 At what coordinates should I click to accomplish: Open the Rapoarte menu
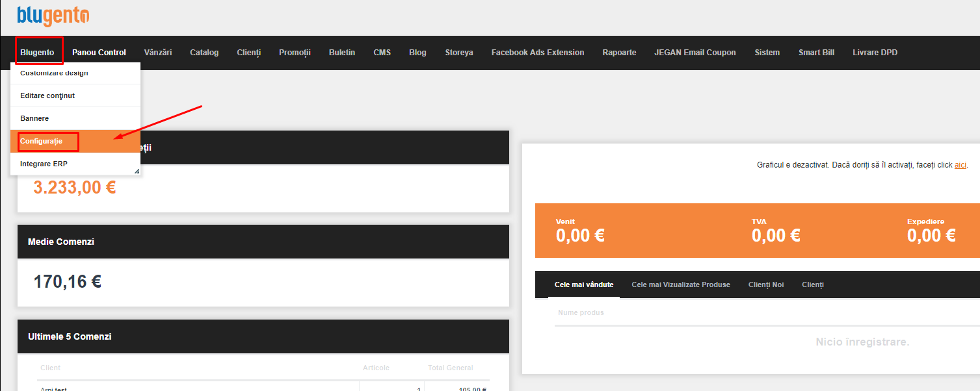pyautogui.click(x=619, y=53)
